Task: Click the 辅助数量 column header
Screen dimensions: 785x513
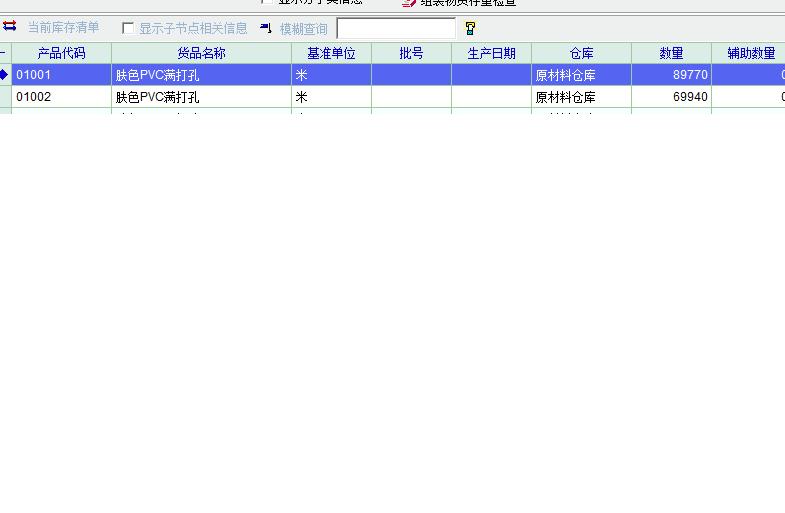Action: pos(750,53)
